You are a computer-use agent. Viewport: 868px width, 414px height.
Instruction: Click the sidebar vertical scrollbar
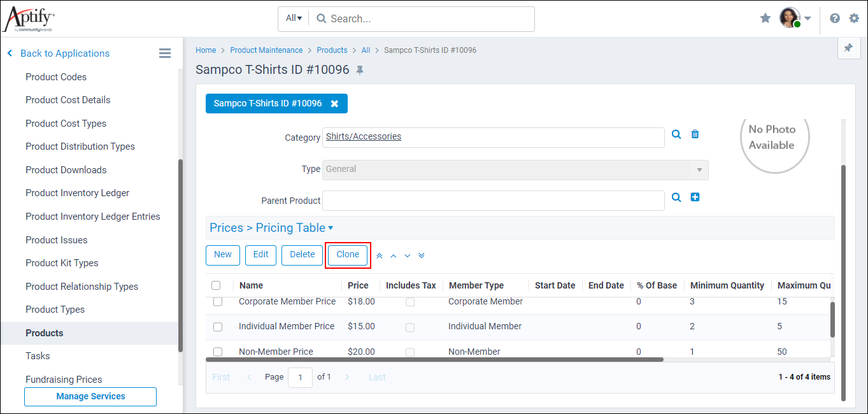tap(181, 255)
